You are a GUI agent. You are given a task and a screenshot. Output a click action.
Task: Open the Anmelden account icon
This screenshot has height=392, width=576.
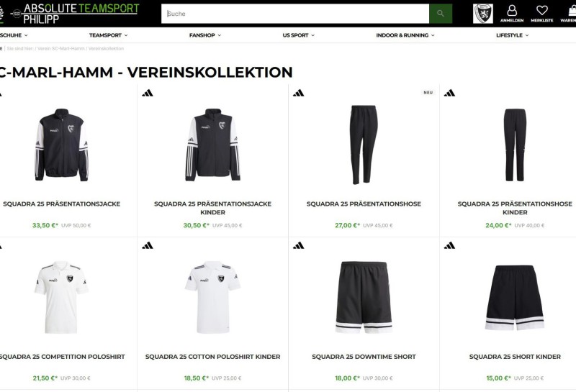point(512,14)
